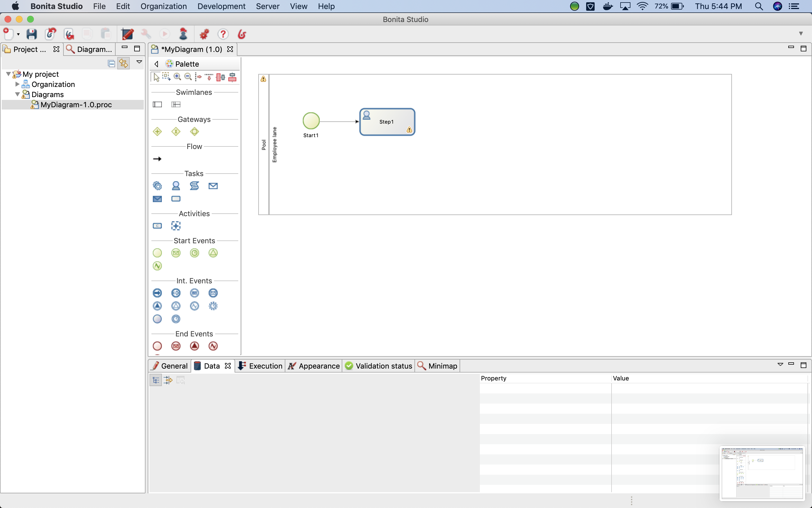Open the user/organization toolbar icon
812x508 pixels.
click(x=183, y=34)
